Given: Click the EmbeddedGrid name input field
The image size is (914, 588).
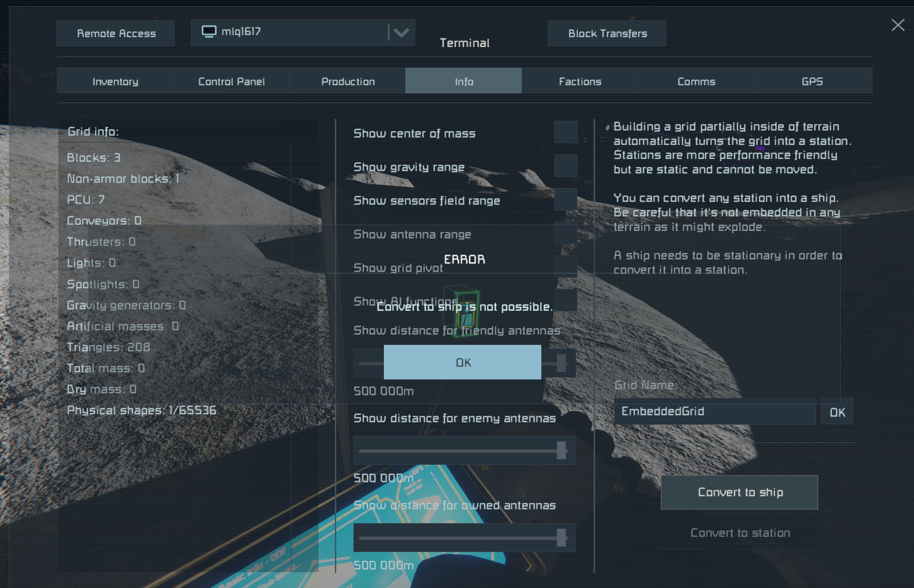Looking at the screenshot, I should [715, 412].
